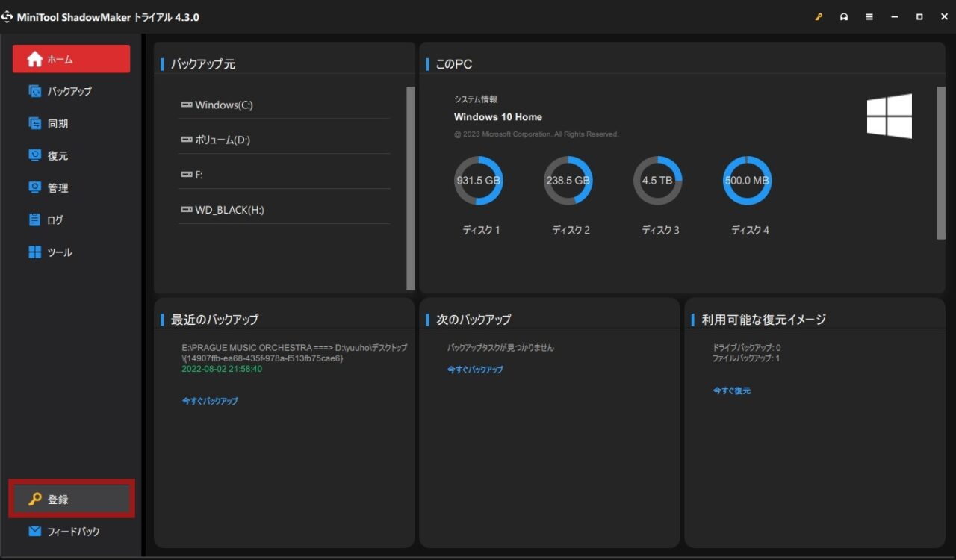
Task: Click the ホーム house icon in sidebar
Action: pos(34,59)
